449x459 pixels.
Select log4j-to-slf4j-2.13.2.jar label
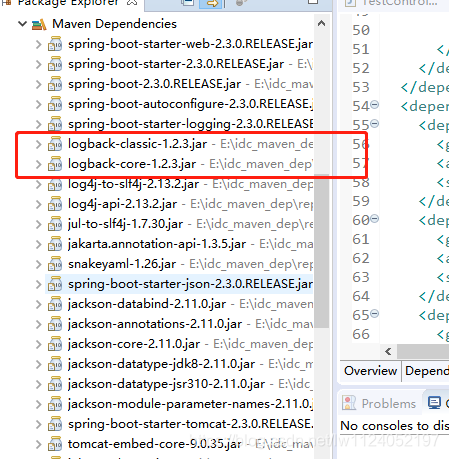(x=134, y=184)
